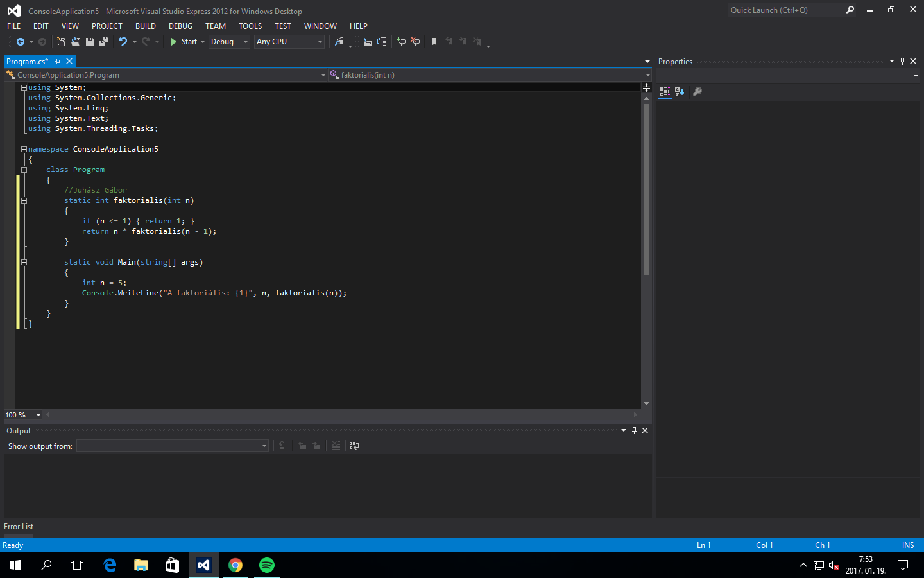Open the BUILD menu
Screen dimensions: 924x578
[x=146, y=26]
